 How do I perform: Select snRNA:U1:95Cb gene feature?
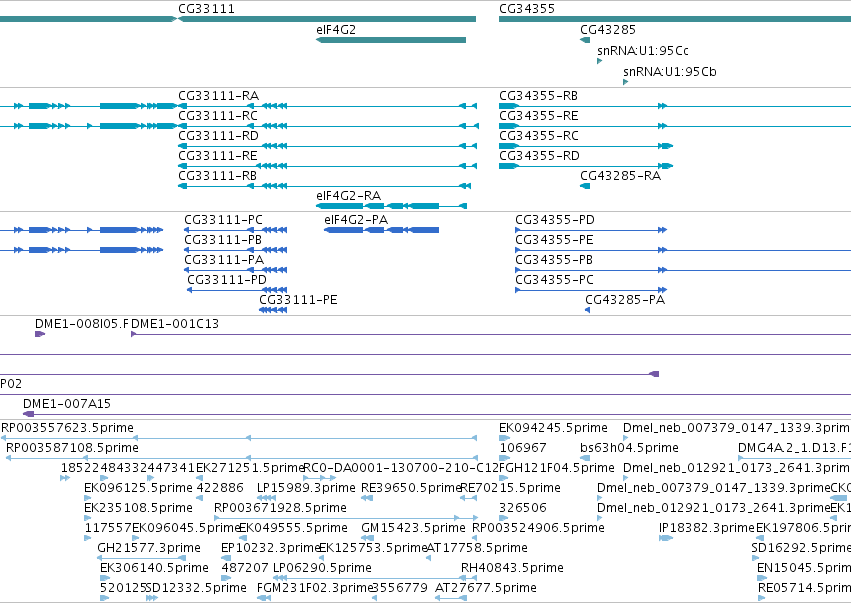coord(669,72)
